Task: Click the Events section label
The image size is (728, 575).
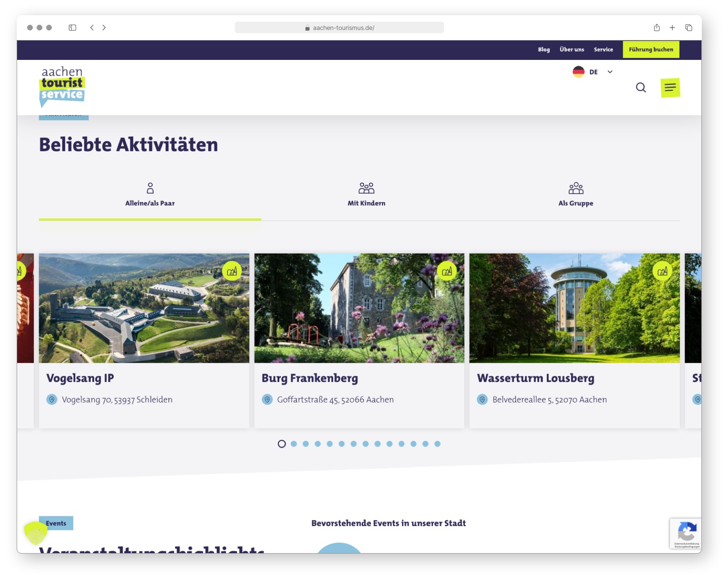Action: tap(56, 523)
